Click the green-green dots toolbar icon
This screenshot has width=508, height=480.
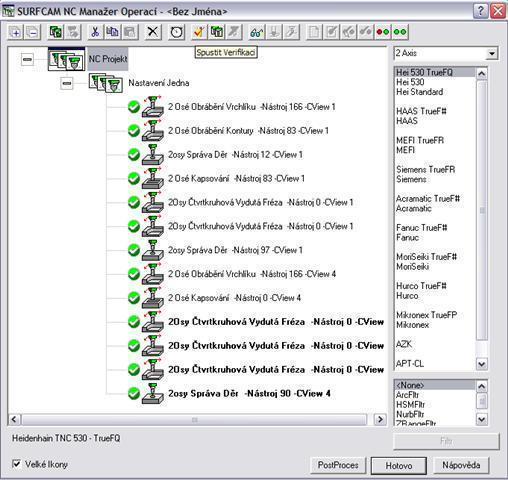(400, 32)
